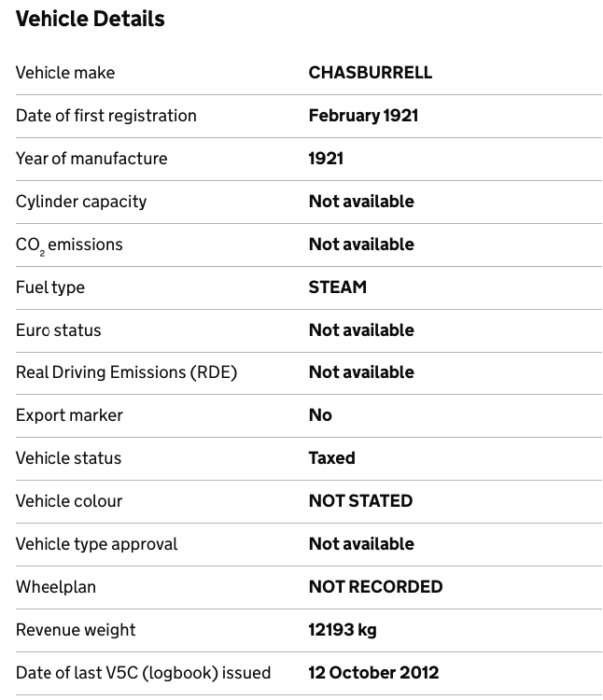Click the Fuel type label
The height and width of the screenshot is (700, 603).
pyautogui.click(x=50, y=288)
